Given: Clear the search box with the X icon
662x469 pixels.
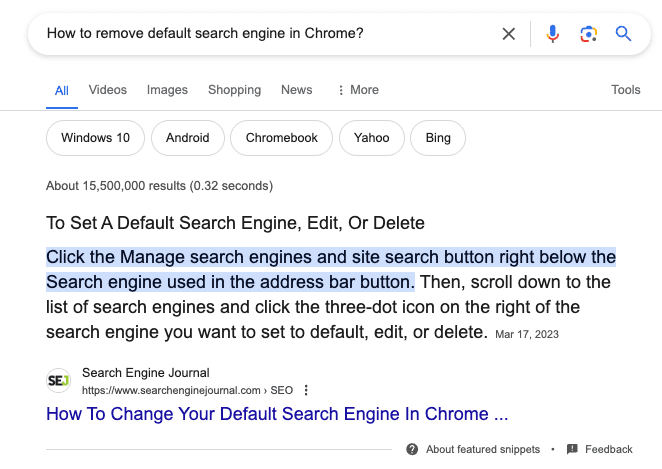Looking at the screenshot, I should (x=509, y=34).
